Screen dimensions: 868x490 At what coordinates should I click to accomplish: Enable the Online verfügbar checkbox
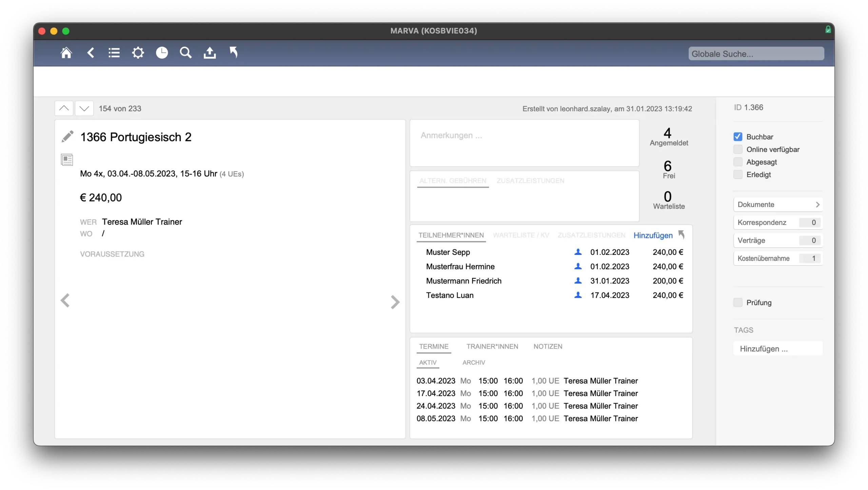click(x=738, y=149)
